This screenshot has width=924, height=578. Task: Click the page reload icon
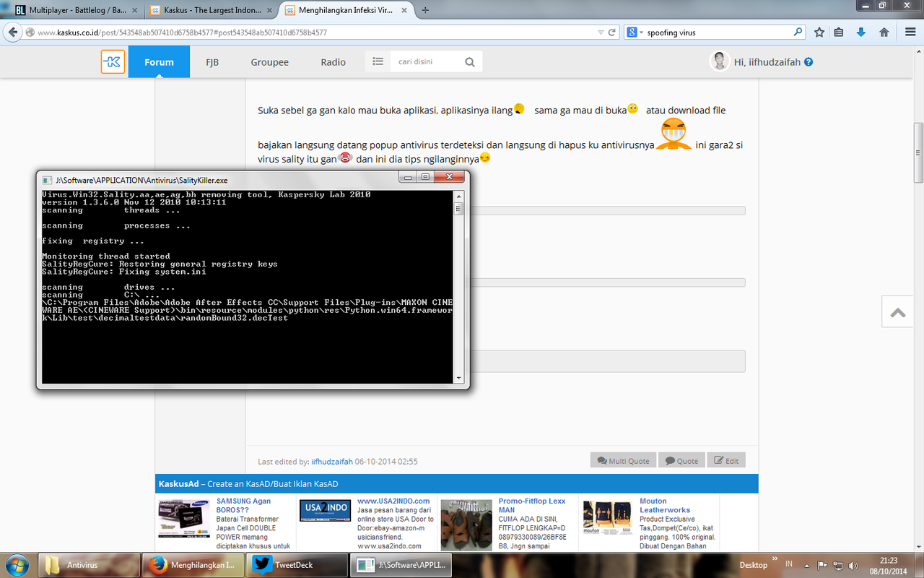click(x=612, y=33)
